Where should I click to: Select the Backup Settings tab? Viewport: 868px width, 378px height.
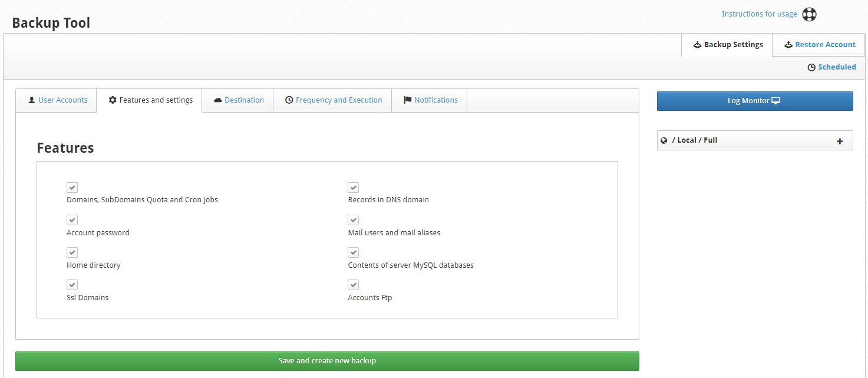click(x=727, y=45)
